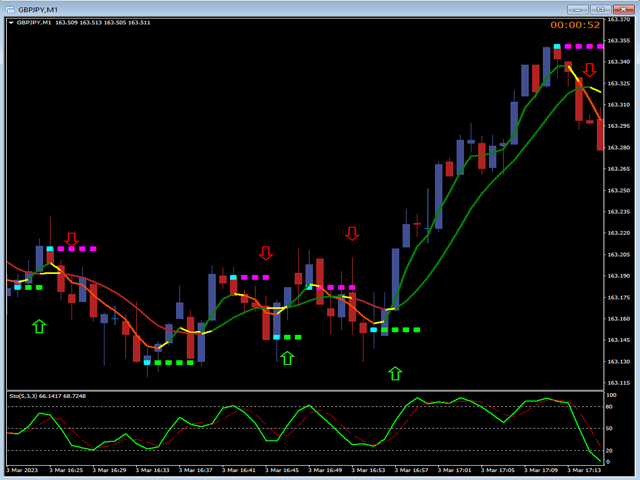The height and width of the screenshot is (480, 640).
Task: Click the 163.340 price scale label
Action: [618, 61]
